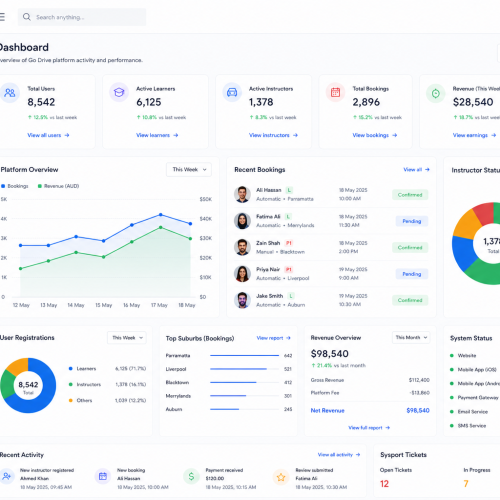Click the Total Bookings calendar icon

[x=335, y=92]
